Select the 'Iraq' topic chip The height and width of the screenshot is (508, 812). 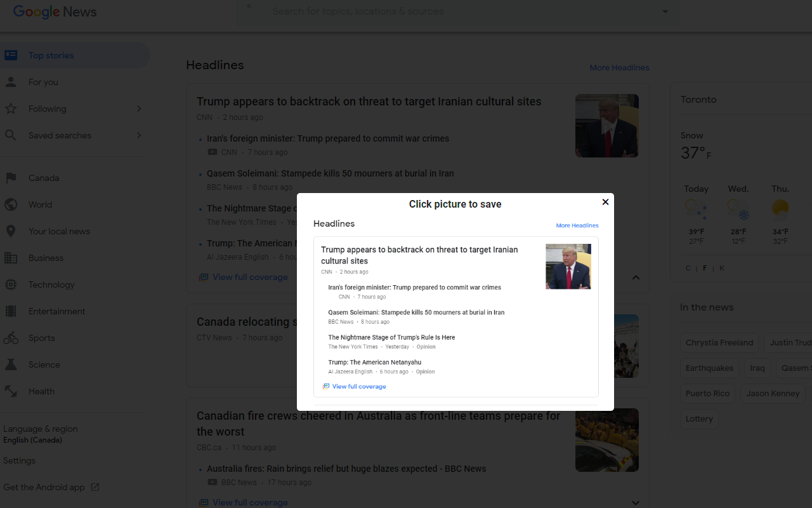coord(757,368)
